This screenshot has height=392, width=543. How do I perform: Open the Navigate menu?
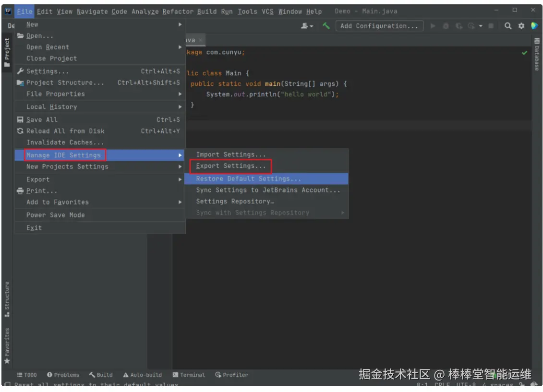(92, 12)
